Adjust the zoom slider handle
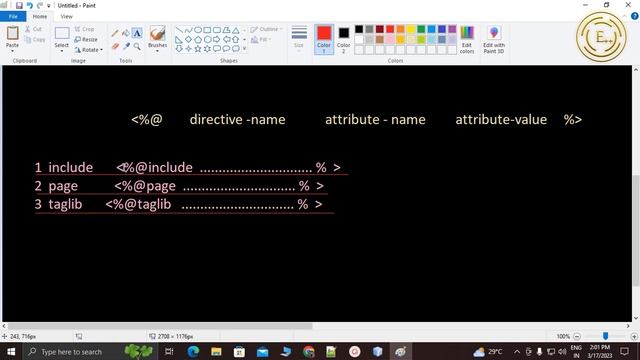This screenshot has width=640, height=360. pos(605,336)
